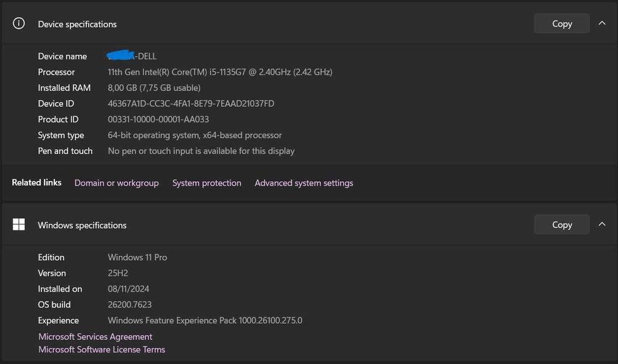Click the Device ID value text
Image resolution: width=618 pixels, height=364 pixels.
[190, 104]
